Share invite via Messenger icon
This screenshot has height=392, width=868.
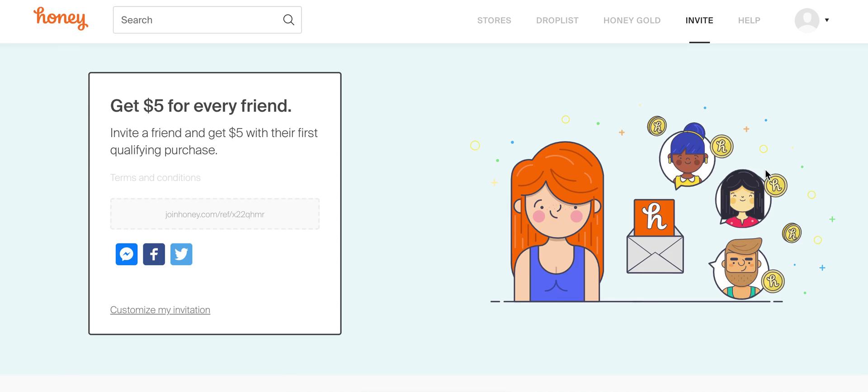[x=127, y=254]
